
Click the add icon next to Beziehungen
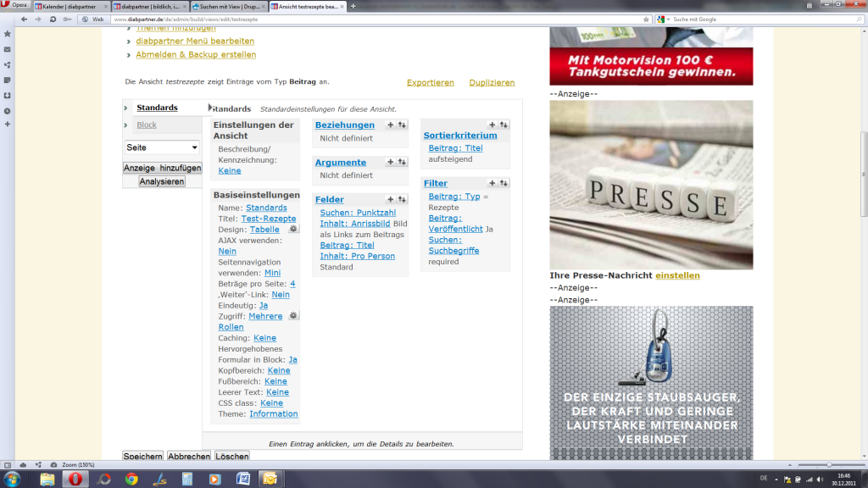(x=391, y=125)
